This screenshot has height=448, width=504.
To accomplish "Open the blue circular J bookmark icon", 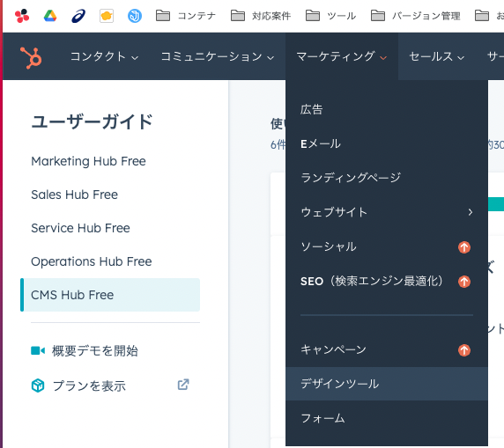I will point(135,16).
